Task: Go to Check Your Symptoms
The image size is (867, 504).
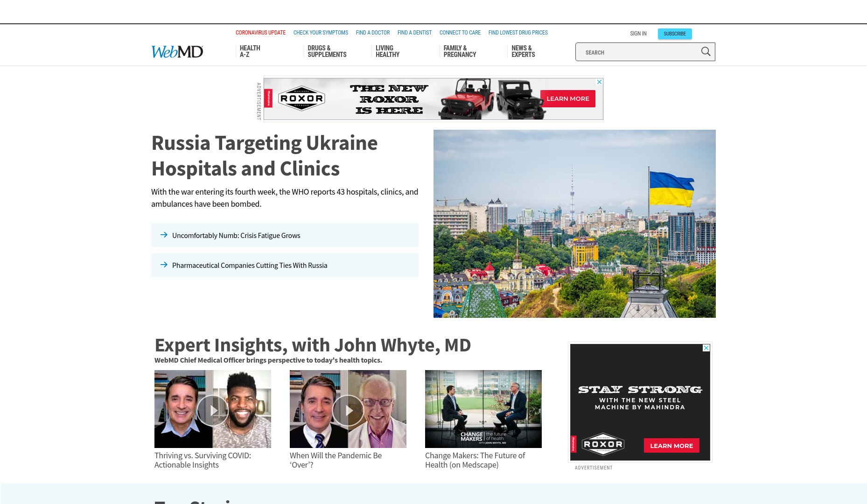Action: pyautogui.click(x=321, y=33)
